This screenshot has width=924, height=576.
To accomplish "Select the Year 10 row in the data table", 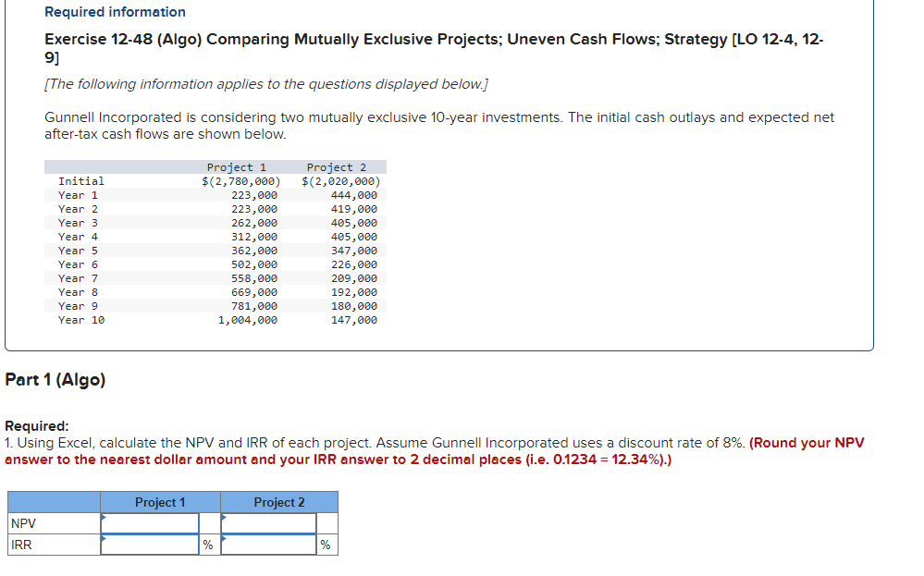I will point(213,320).
